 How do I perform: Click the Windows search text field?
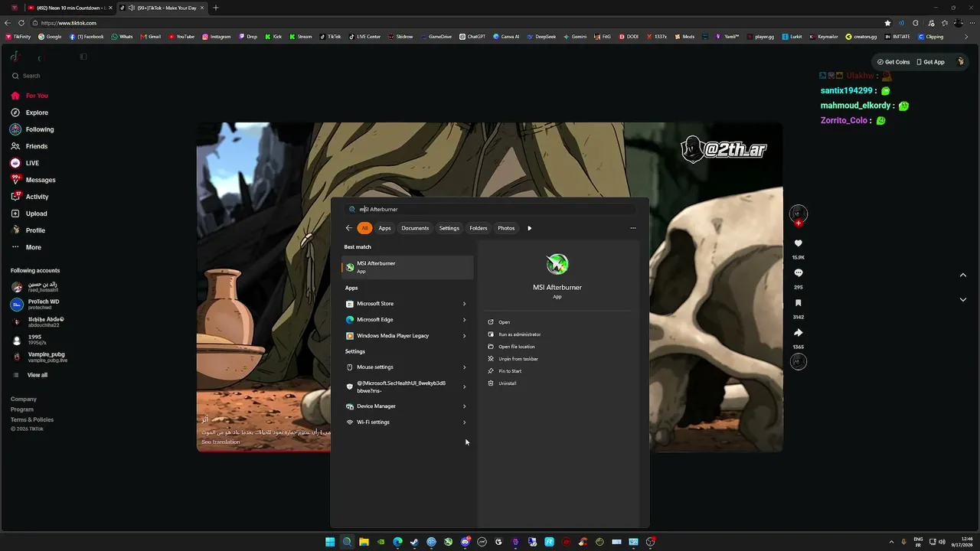click(x=490, y=209)
